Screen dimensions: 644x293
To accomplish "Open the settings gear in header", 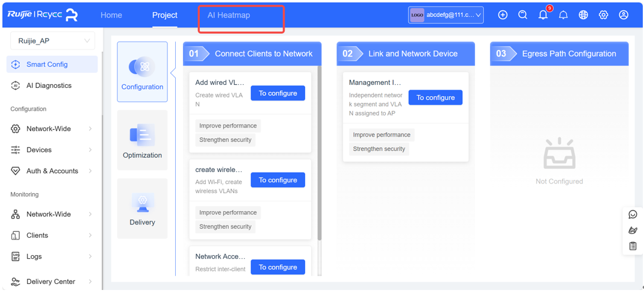I will point(603,15).
